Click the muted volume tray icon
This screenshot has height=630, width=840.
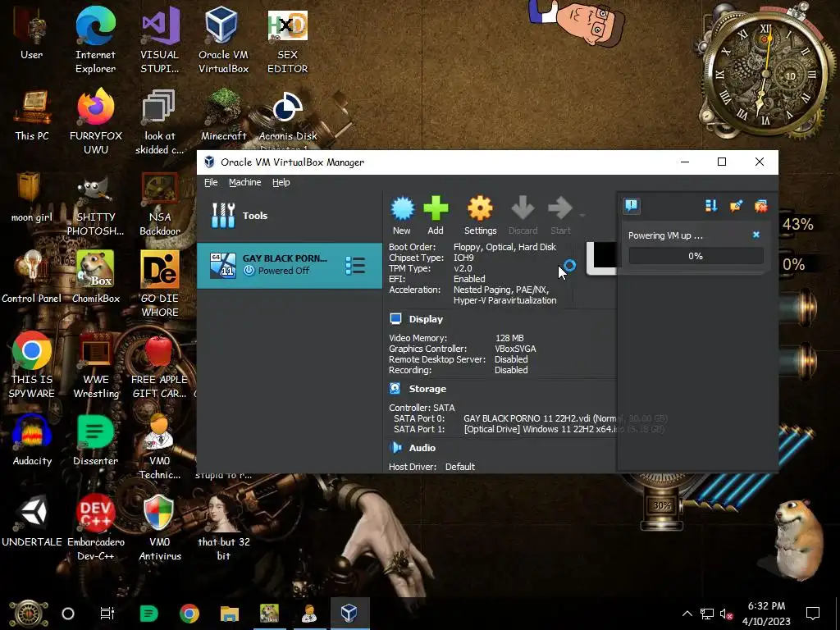(x=726, y=614)
